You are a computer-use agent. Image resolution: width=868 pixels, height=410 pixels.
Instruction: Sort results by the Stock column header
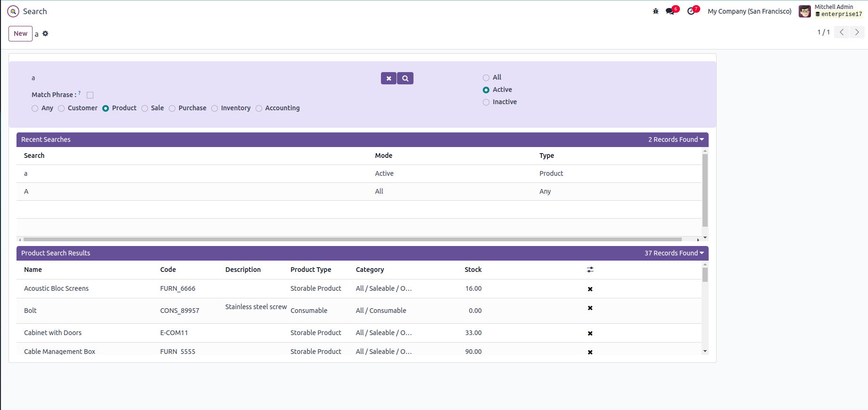(473, 270)
